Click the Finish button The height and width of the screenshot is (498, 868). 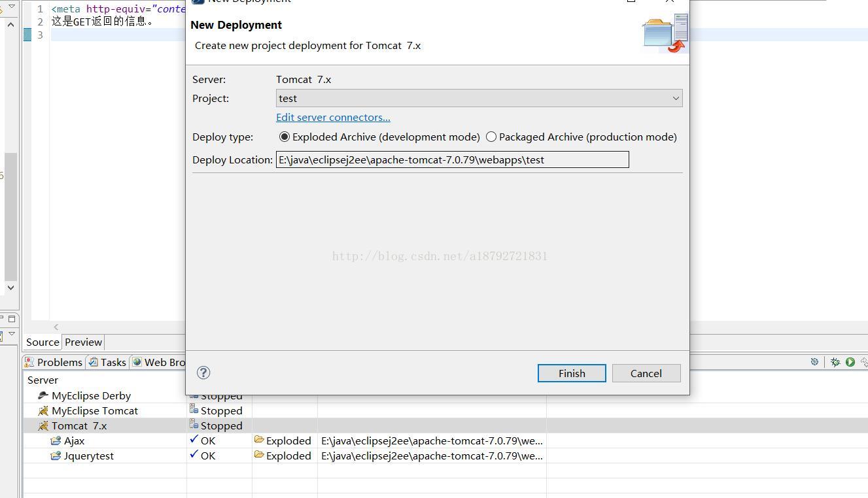pos(572,373)
